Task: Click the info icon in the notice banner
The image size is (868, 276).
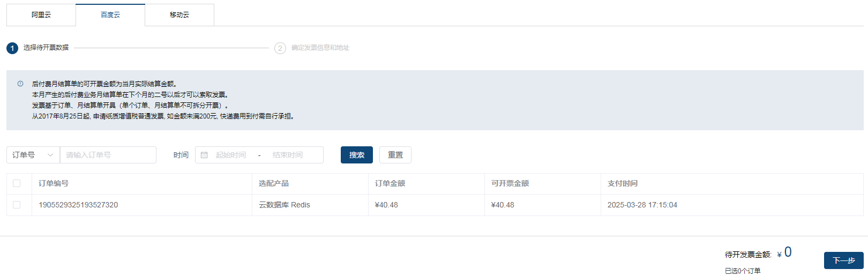Action: tap(20, 84)
